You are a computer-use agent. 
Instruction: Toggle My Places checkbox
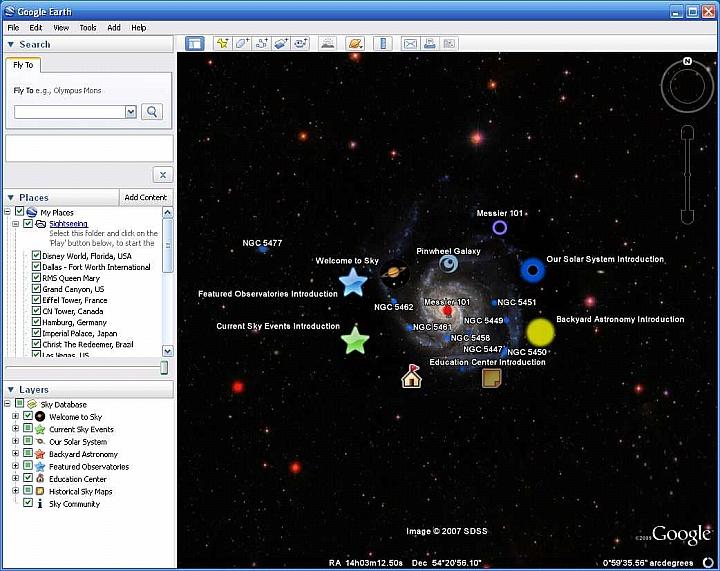pos(19,211)
